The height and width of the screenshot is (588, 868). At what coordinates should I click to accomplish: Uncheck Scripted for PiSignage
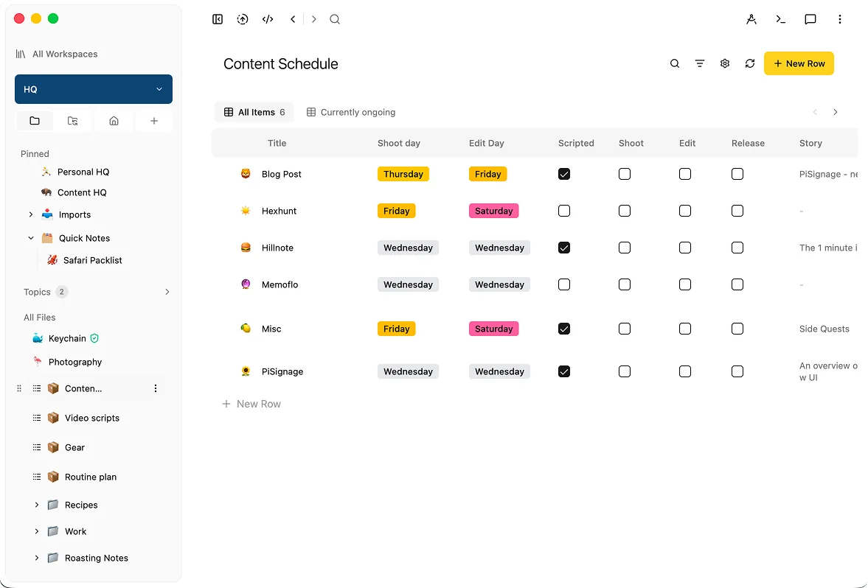[x=564, y=371]
